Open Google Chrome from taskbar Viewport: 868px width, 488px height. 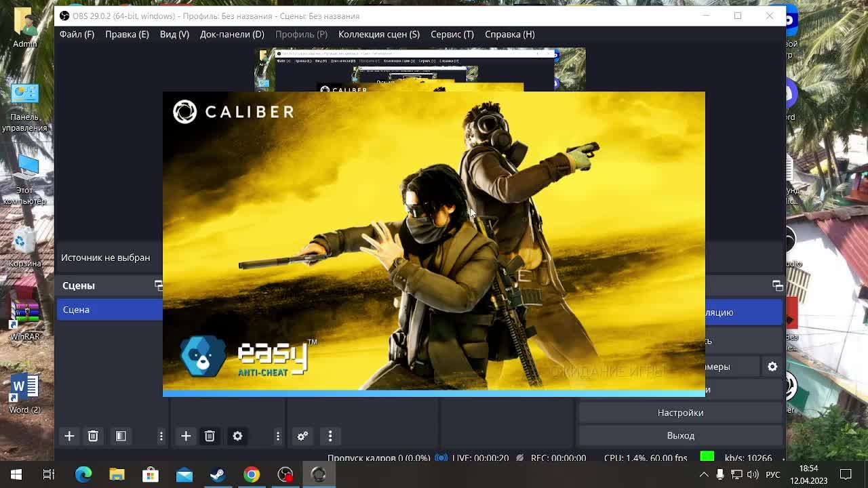coord(252,474)
